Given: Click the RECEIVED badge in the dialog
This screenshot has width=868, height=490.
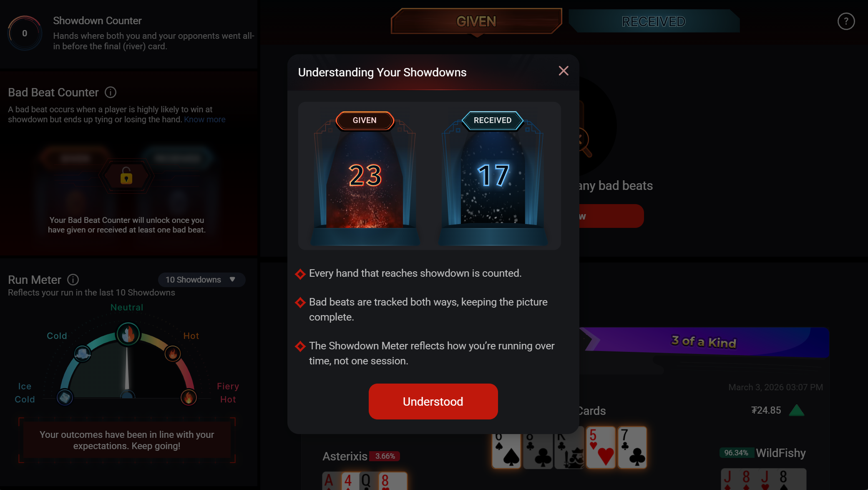Looking at the screenshot, I should [x=492, y=120].
